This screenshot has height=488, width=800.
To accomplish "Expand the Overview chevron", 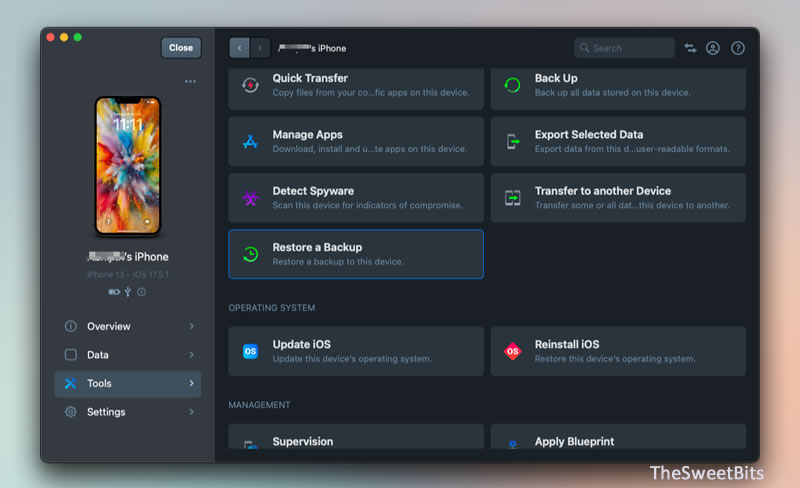I will pos(191,326).
